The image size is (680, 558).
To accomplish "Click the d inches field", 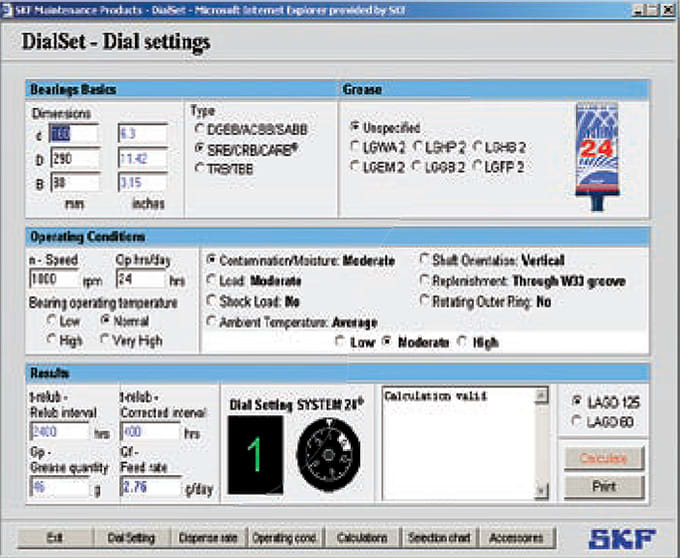I will tap(142, 134).
